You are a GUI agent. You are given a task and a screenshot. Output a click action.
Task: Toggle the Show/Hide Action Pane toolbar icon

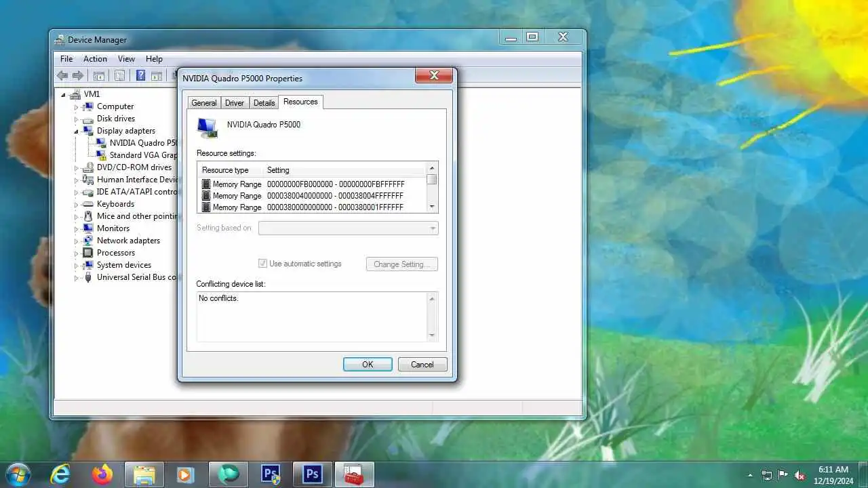point(157,76)
